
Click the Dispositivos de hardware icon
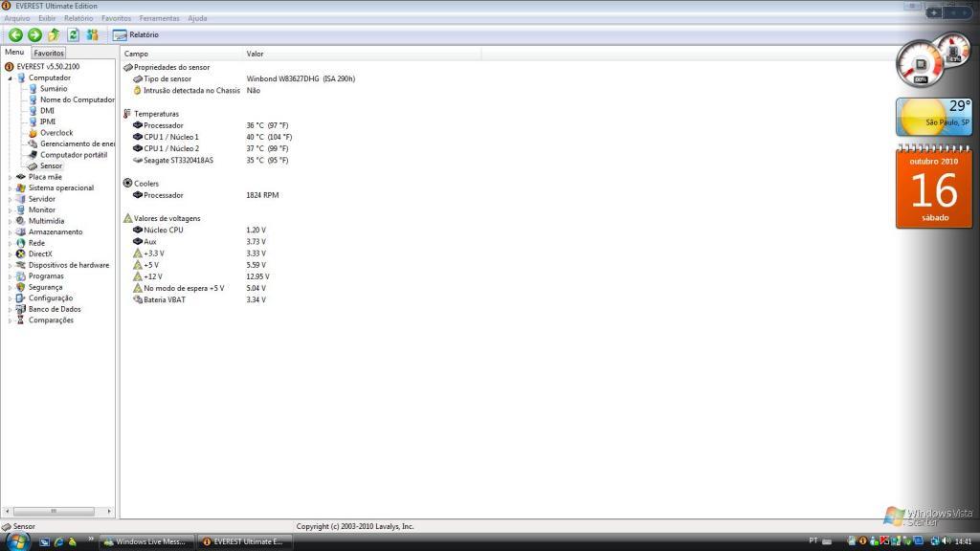[x=21, y=265]
